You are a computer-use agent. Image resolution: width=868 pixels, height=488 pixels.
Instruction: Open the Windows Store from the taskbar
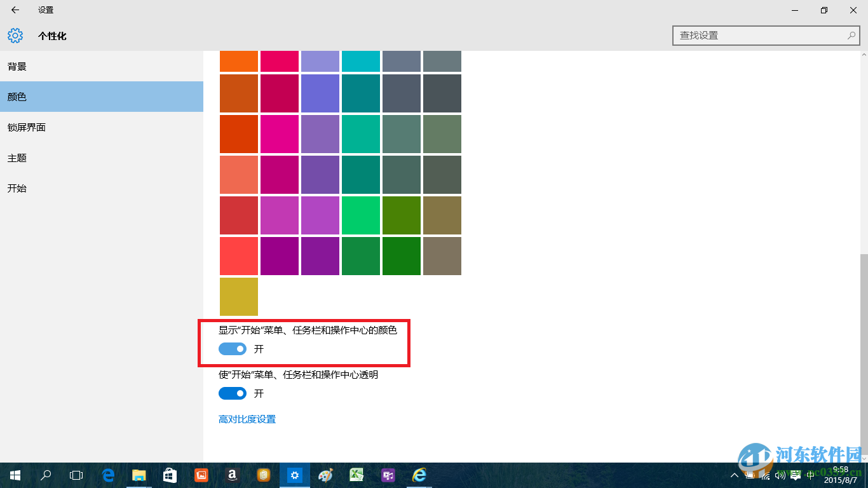(x=170, y=475)
